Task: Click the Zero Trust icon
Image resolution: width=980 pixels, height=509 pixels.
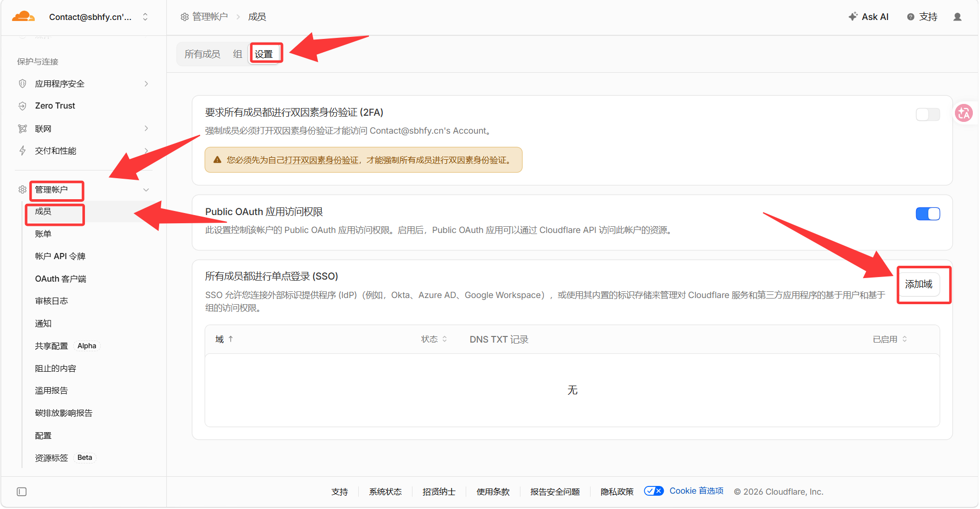Action: [23, 106]
